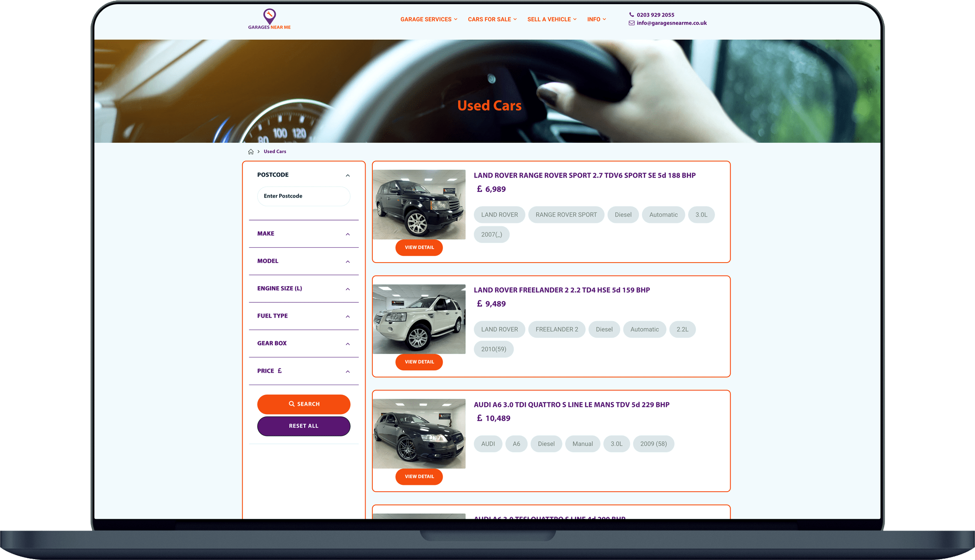Click the phone icon in header
This screenshot has height=560, width=975.
631,15
